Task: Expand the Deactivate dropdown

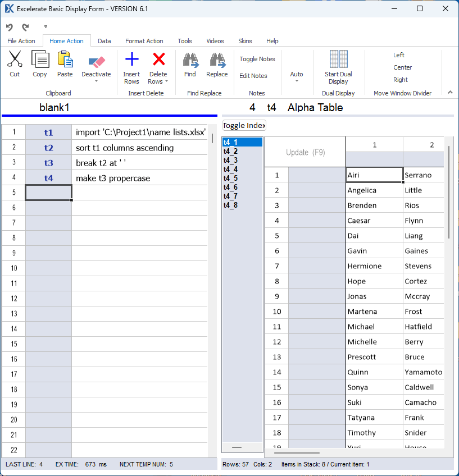Action: coord(96,81)
